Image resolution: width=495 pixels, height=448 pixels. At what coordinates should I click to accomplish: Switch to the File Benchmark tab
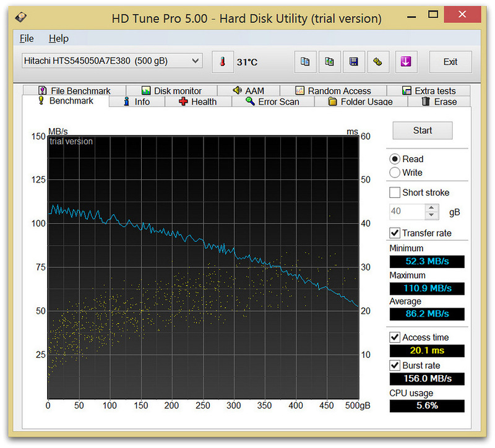[x=74, y=90]
